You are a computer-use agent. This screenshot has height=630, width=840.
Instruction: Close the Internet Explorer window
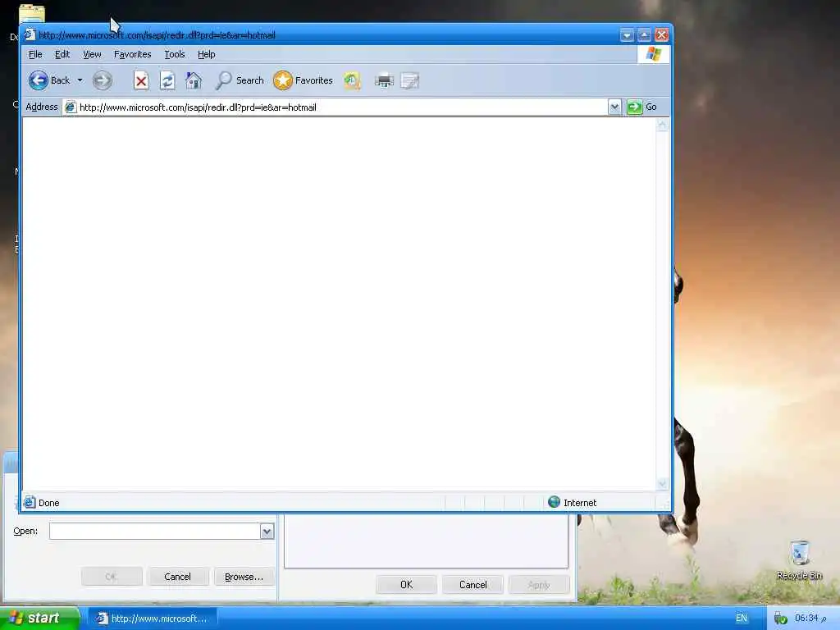pyautogui.click(x=662, y=35)
